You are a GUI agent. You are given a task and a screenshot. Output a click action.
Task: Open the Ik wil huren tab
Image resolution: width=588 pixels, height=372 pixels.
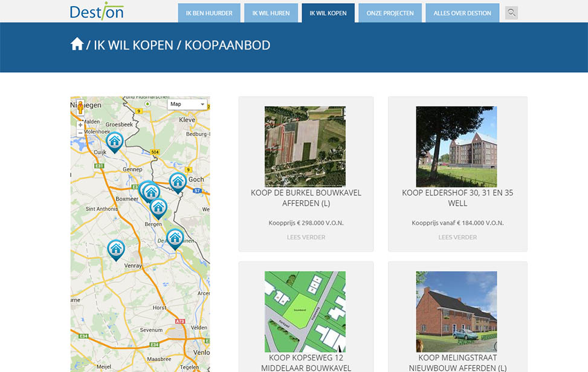[271, 13]
